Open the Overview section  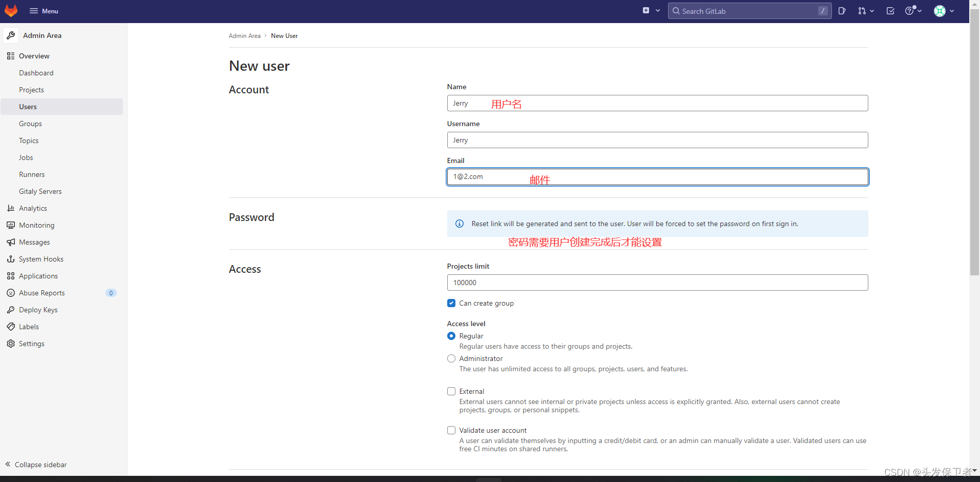coord(34,56)
